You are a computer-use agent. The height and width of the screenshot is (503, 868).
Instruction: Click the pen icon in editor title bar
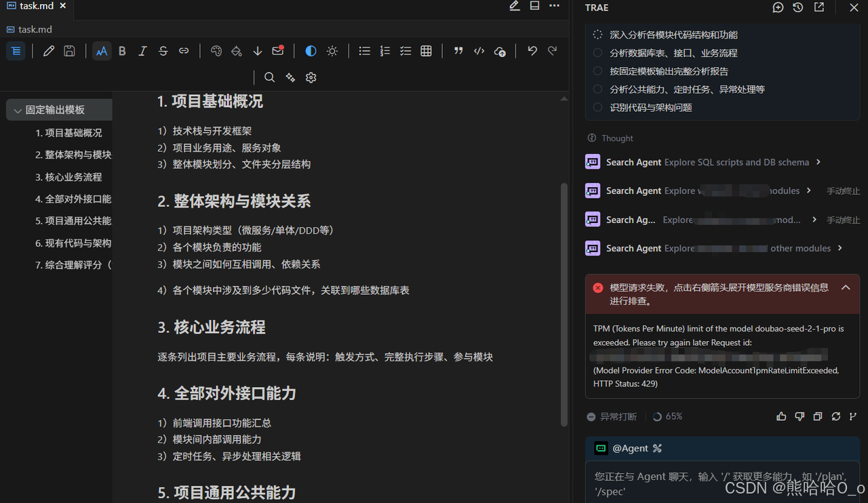tap(515, 6)
